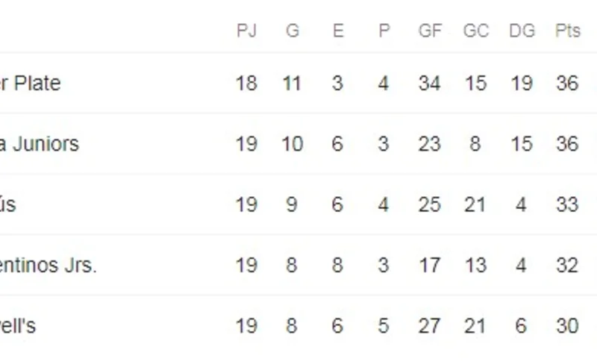The height and width of the screenshot is (364, 597).
Task: Click the Newell's team name
Action: 17,326
